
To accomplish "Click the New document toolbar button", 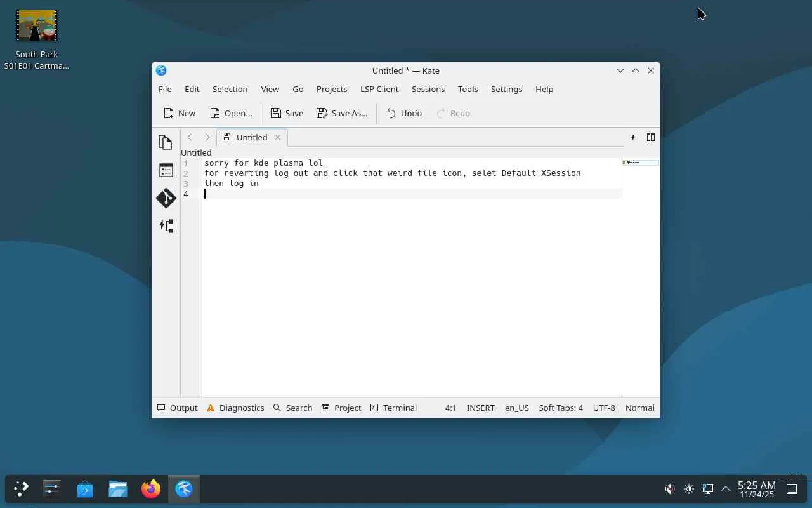I will point(180,113).
